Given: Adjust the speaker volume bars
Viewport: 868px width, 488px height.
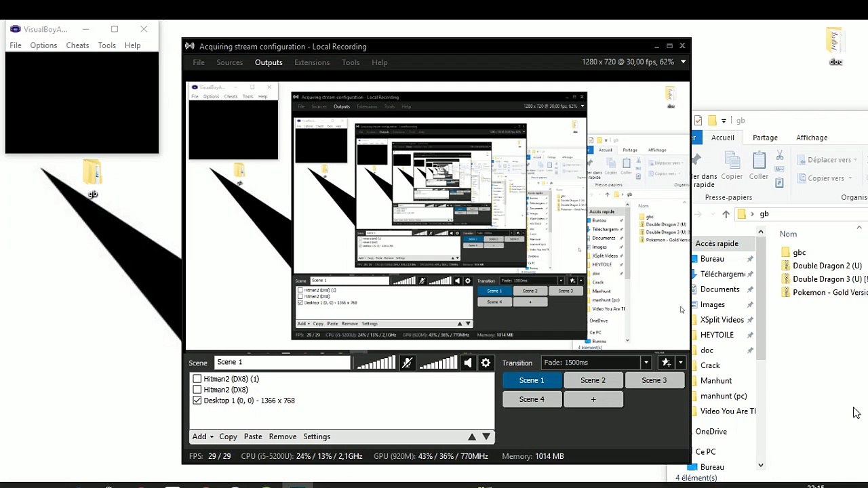Looking at the screenshot, I should coord(438,363).
